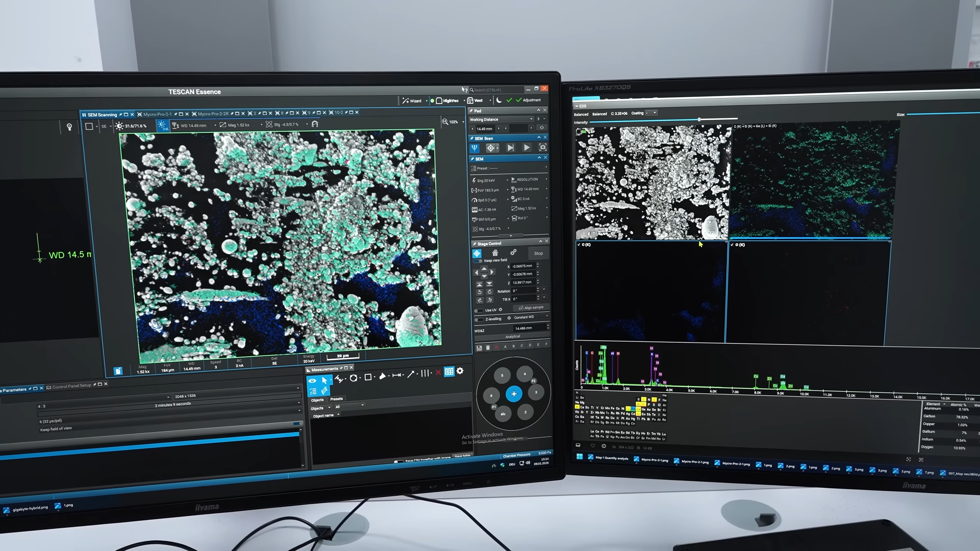The height and width of the screenshot is (551, 980).
Task: Toggle Keep view field in Stage Control
Action: point(478,260)
